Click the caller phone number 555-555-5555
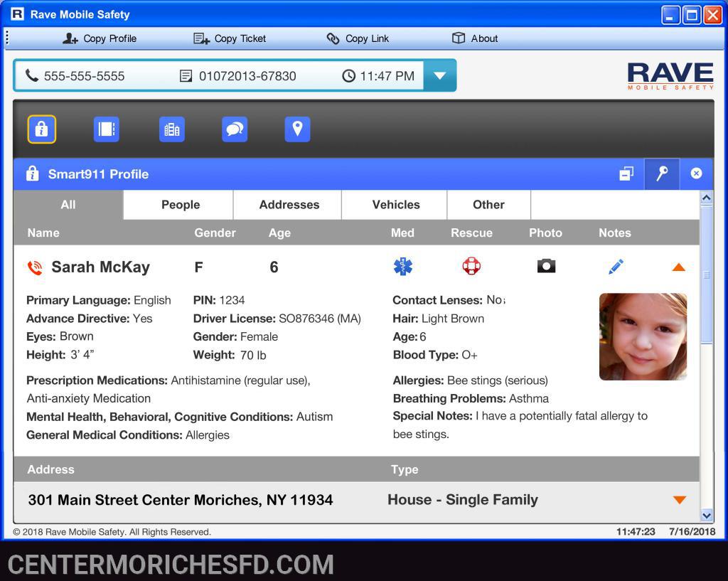This screenshot has height=581, width=728. 84,76
